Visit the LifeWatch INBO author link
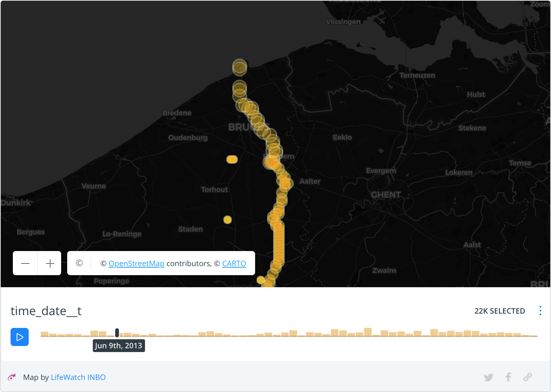Screen dimensions: 551x392 pos(78,377)
